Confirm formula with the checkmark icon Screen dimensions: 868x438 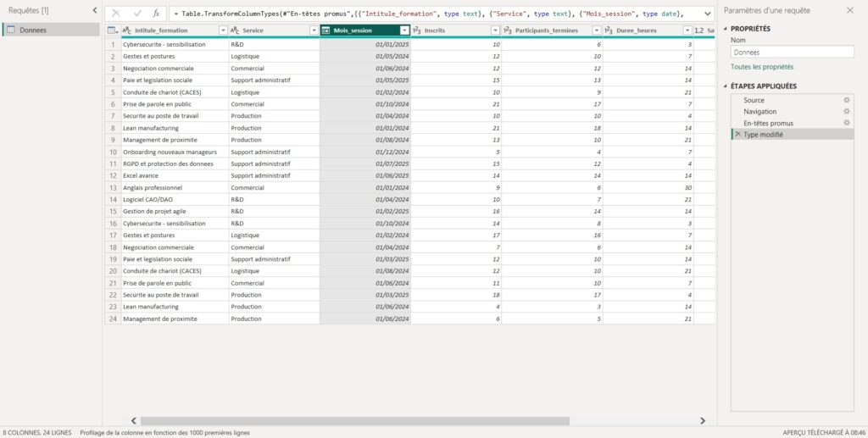[137, 14]
